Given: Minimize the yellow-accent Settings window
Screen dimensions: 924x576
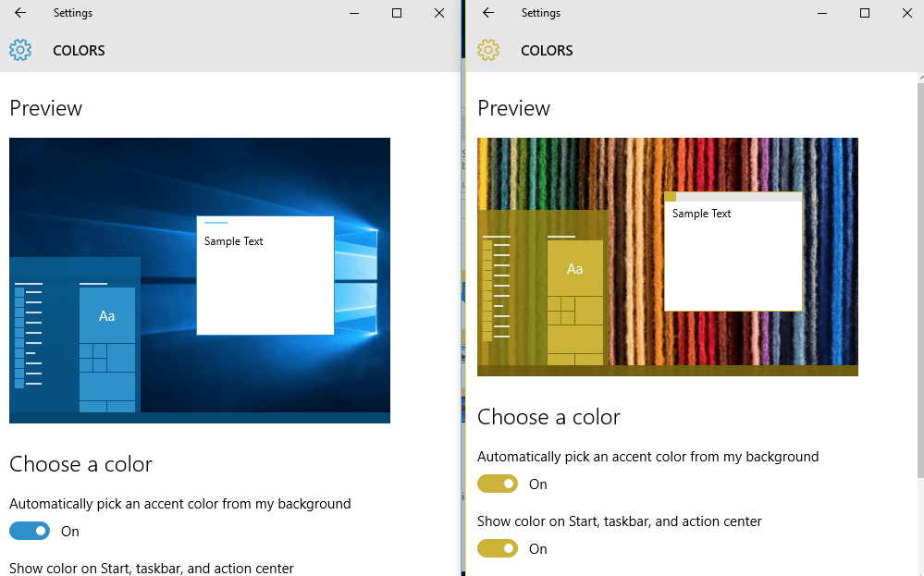Looking at the screenshot, I should pyautogui.click(x=822, y=13).
